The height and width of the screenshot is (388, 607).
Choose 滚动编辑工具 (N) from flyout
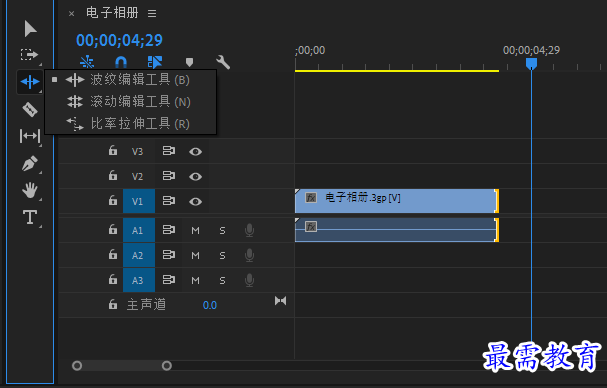(130, 102)
